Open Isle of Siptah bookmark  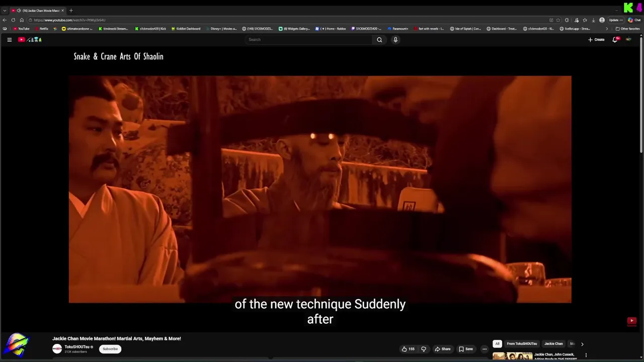pos(465,29)
